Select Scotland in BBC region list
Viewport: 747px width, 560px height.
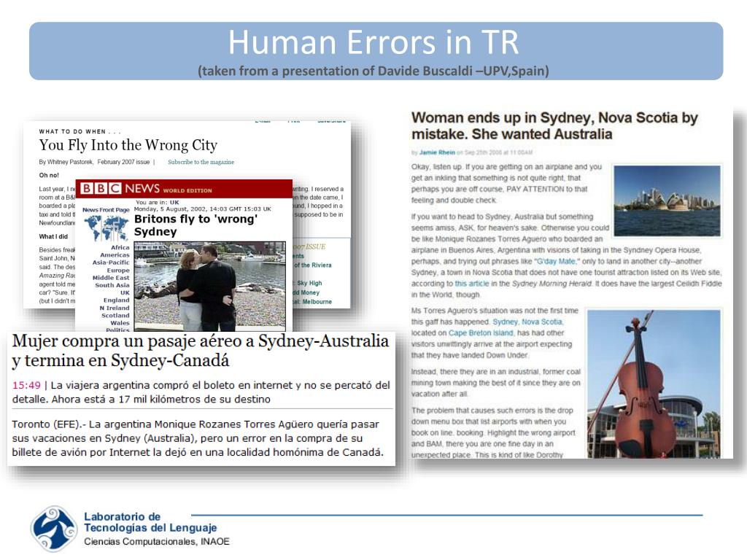pos(115,315)
